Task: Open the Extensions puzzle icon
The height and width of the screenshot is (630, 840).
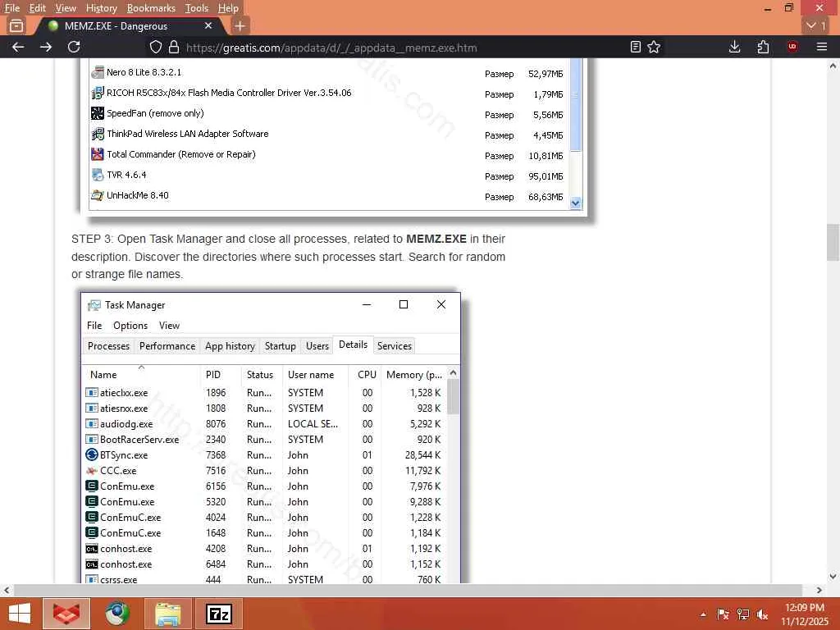Action: [x=763, y=47]
